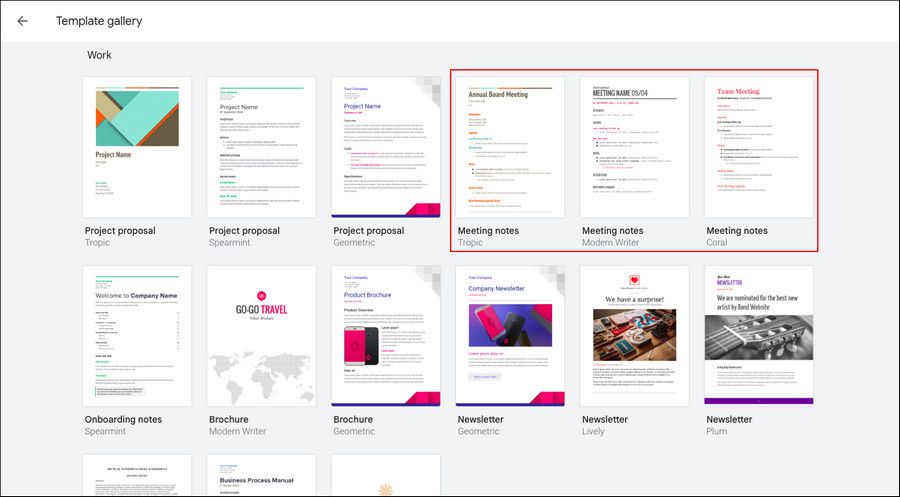The height and width of the screenshot is (497, 900).
Task: Click the 'Newsletter' label above Plum
Action: point(729,420)
